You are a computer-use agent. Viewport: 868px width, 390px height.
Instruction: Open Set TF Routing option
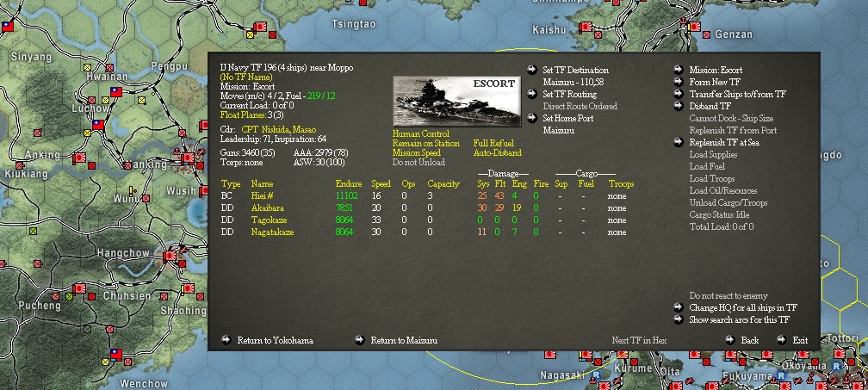point(570,94)
